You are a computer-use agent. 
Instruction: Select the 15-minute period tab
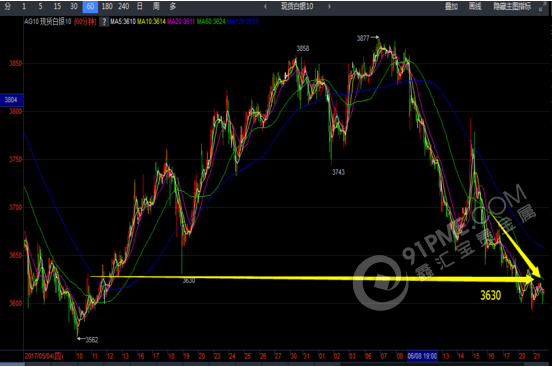pos(57,6)
